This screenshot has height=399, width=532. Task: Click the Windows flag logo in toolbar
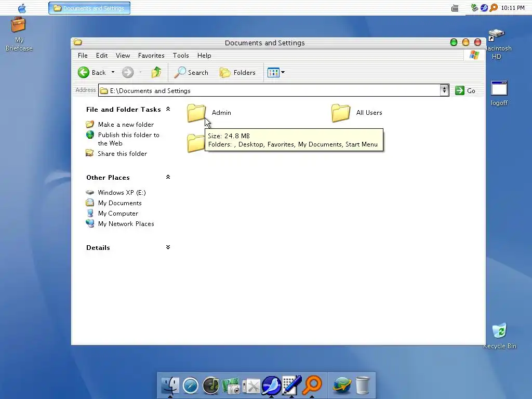coord(474,55)
